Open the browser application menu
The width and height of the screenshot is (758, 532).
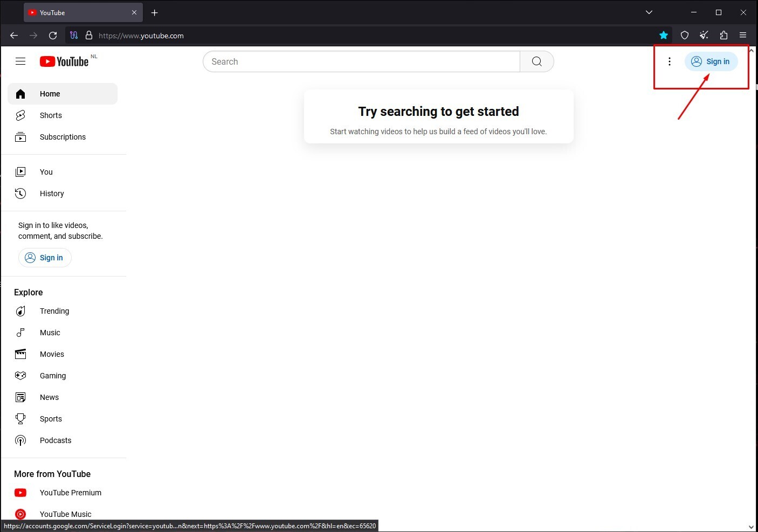(743, 36)
